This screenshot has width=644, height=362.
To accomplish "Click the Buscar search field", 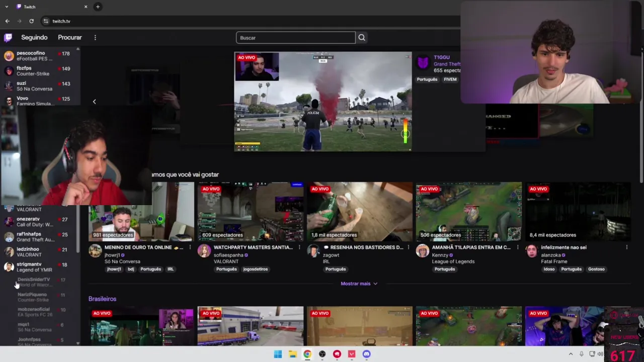I will tap(296, 38).
